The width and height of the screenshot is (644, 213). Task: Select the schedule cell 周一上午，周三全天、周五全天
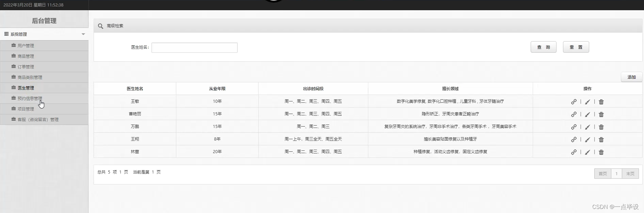pyautogui.click(x=313, y=139)
